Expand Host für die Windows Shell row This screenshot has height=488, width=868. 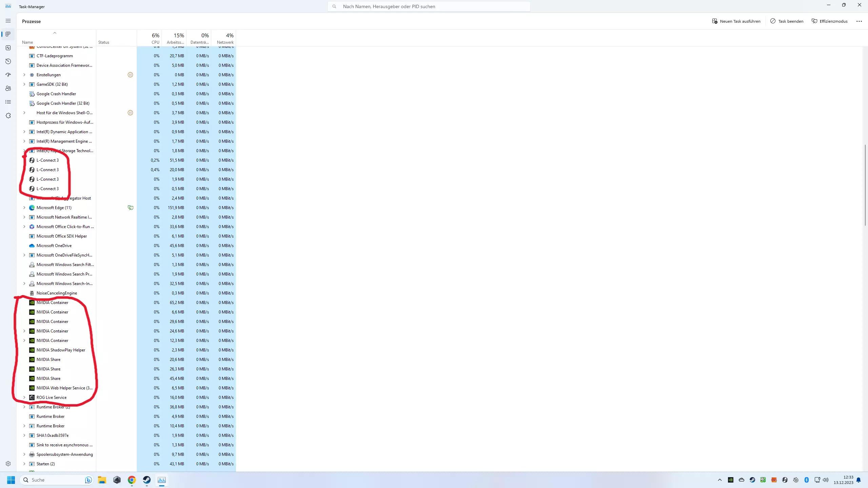point(24,113)
